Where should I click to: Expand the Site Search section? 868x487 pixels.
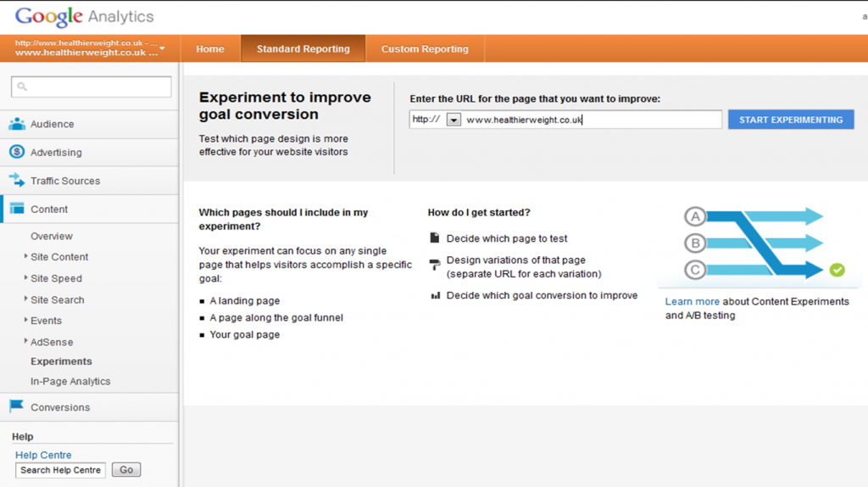(25, 299)
